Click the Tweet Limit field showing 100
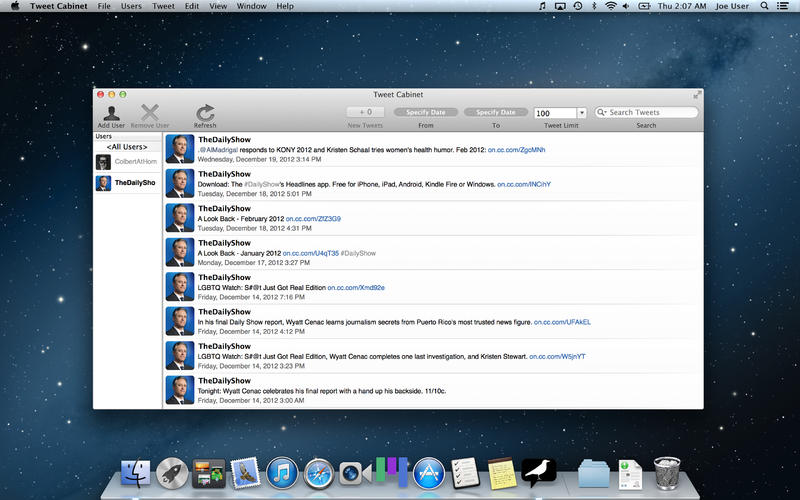 coord(555,113)
